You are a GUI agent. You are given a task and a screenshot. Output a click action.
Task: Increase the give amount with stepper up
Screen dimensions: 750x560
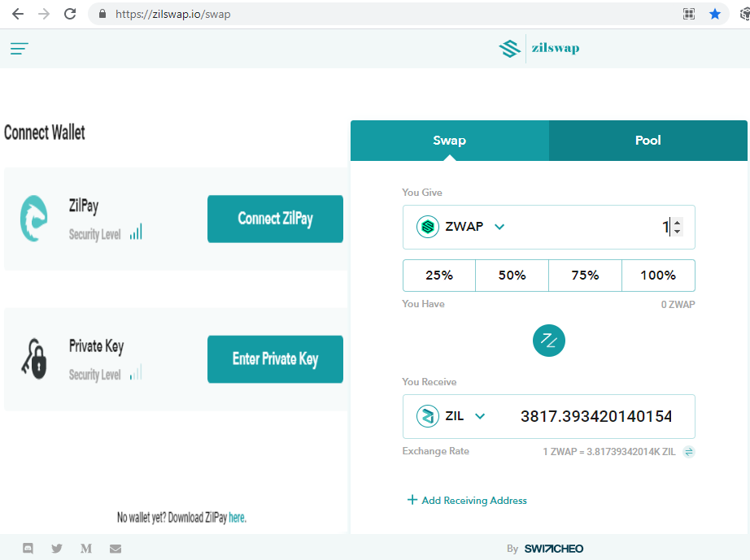(677, 222)
